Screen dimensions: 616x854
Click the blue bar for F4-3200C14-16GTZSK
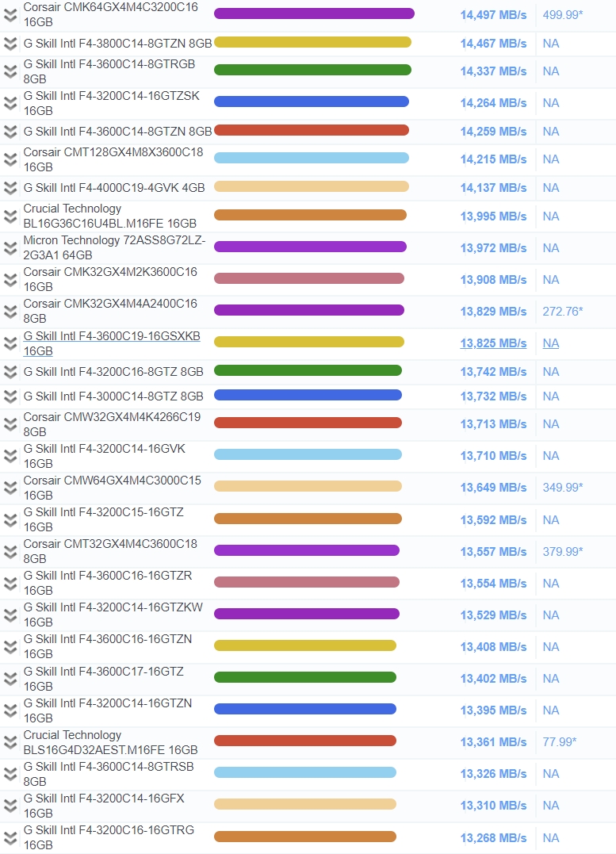click(312, 101)
